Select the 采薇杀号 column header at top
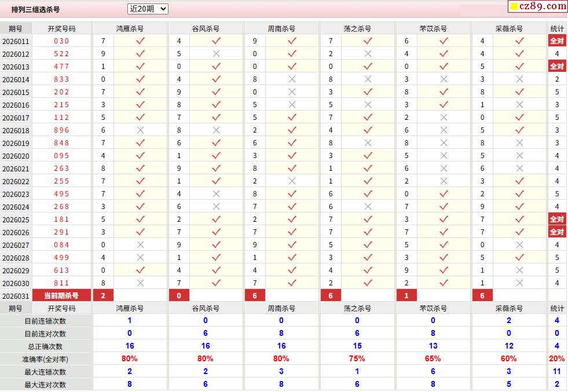 [509, 28]
